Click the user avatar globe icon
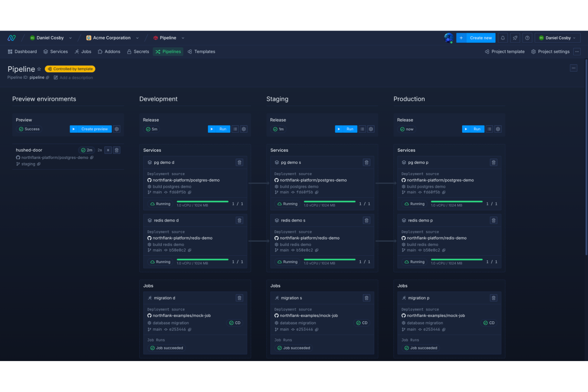The width and height of the screenshot is (588, 392). (449, 38)
